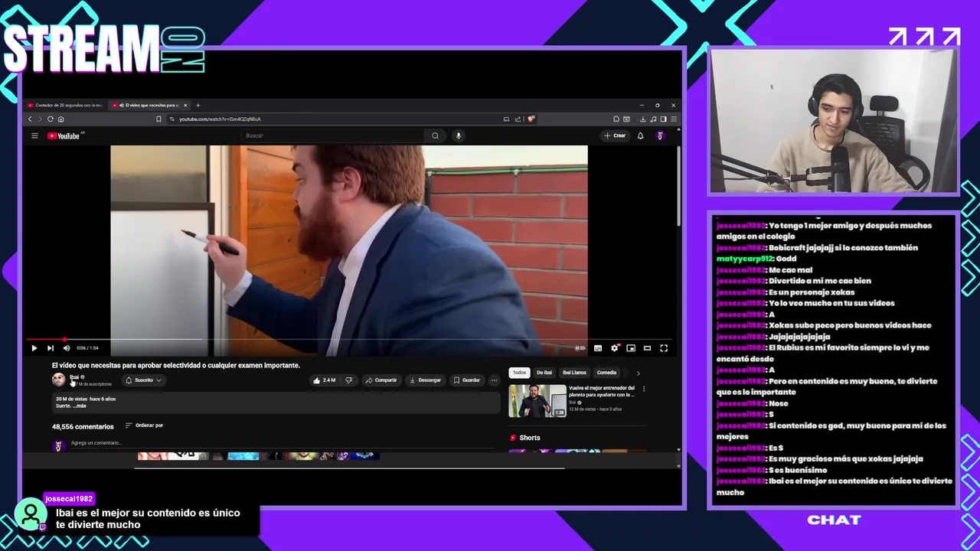Viewport: 980px width, 551px height.
Task: Open the suggested video thumbnail with 1:38 duration
Action: click(x=537, y=401)
